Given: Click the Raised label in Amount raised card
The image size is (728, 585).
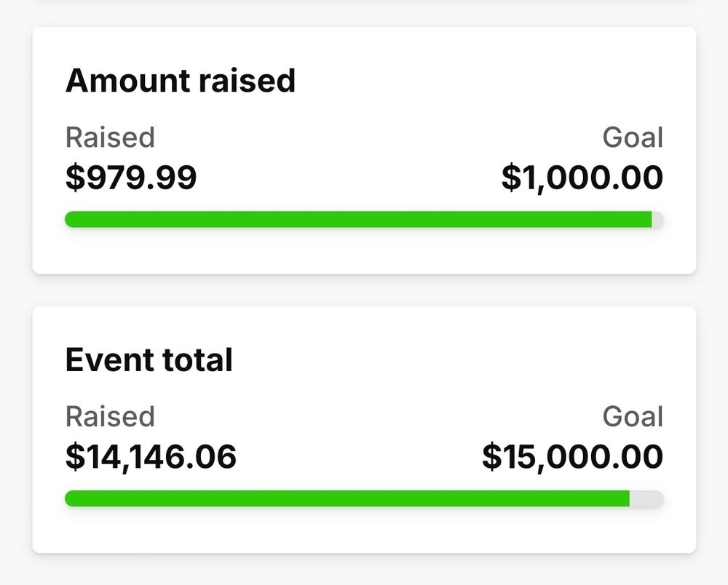Looking at the screenshot, I should click(x=110, y=137).
